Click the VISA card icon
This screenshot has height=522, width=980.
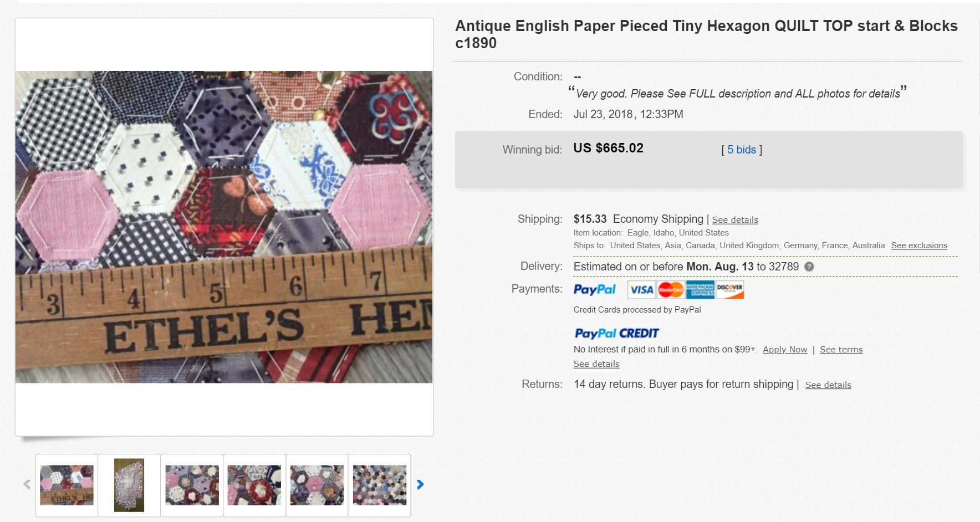point(641,289)
